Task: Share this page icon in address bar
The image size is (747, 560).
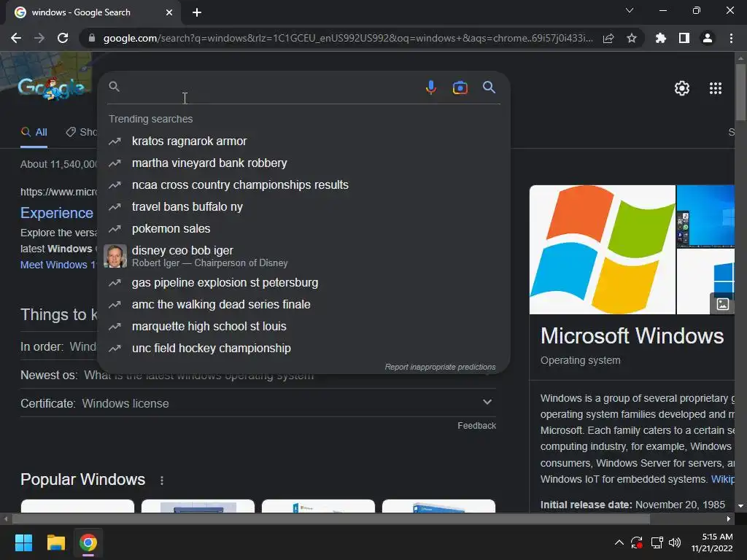Action: coord(608,38)
